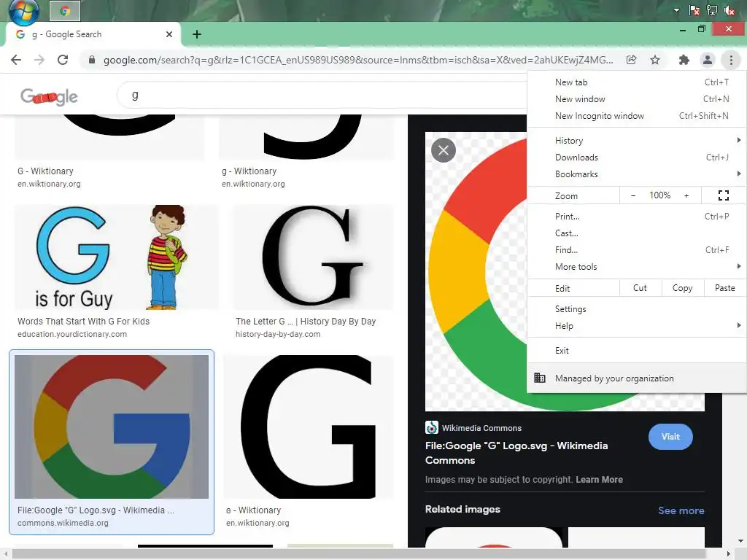Select Exit from the Chrome menu

click(636, 351)
